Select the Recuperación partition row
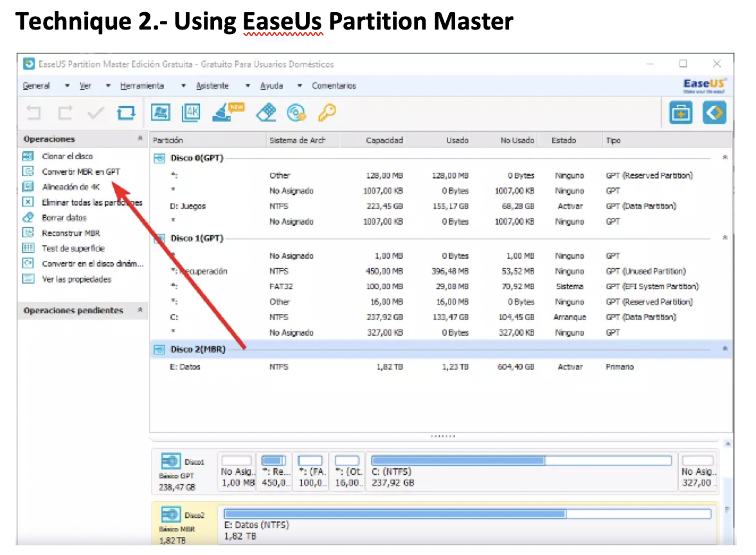 [441, 271]
